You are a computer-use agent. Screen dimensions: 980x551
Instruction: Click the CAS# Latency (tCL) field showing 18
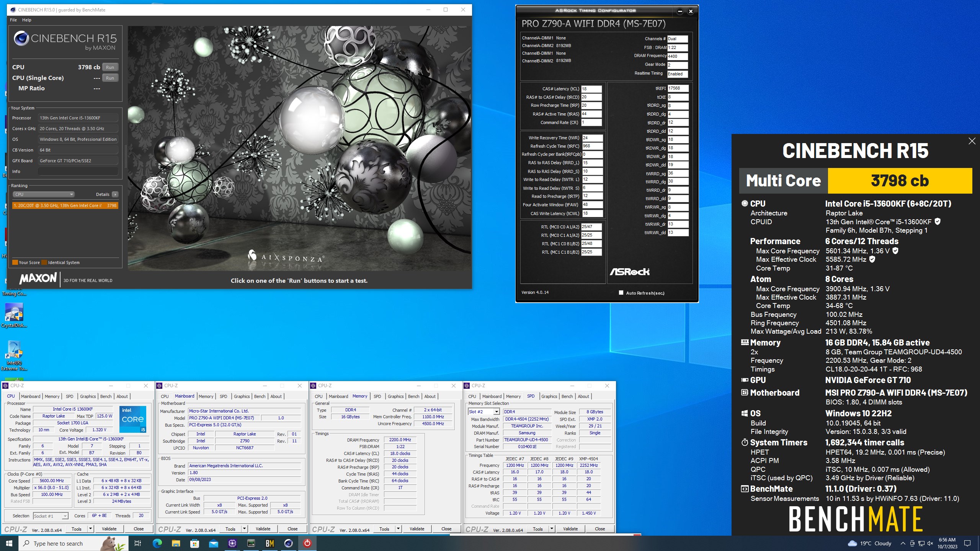[591, 89]
